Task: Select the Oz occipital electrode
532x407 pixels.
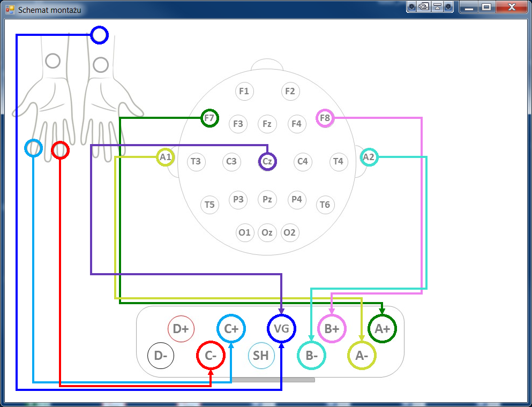Action: click(267, 232)
